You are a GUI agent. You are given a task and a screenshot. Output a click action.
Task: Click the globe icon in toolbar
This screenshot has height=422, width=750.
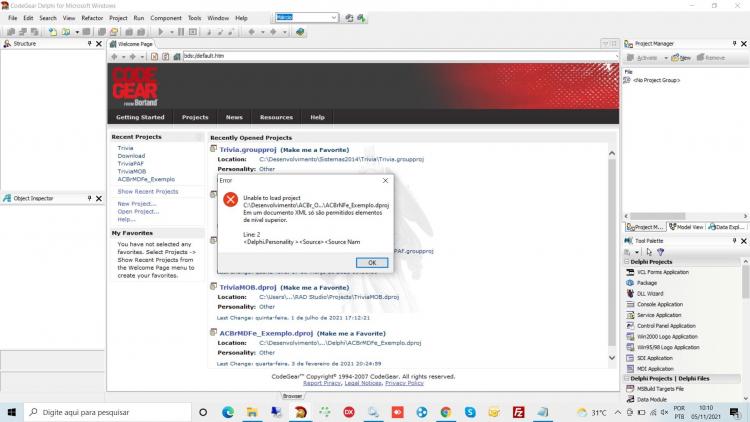point(300,32)
